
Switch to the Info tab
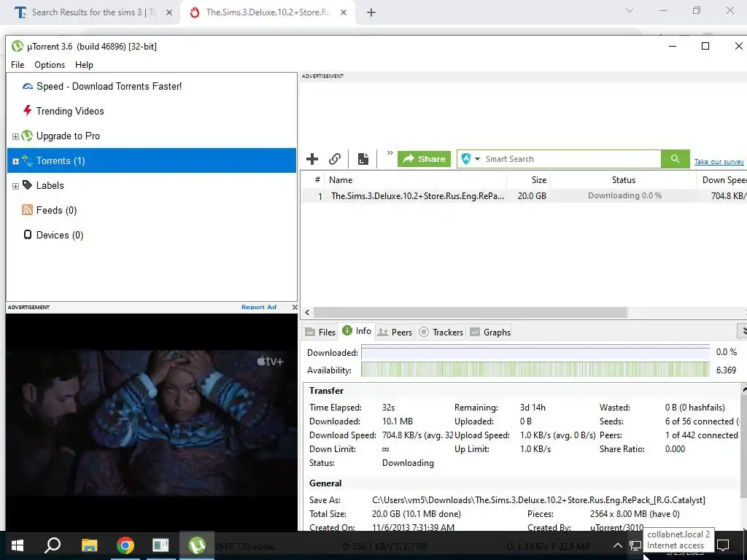(357, 331)
